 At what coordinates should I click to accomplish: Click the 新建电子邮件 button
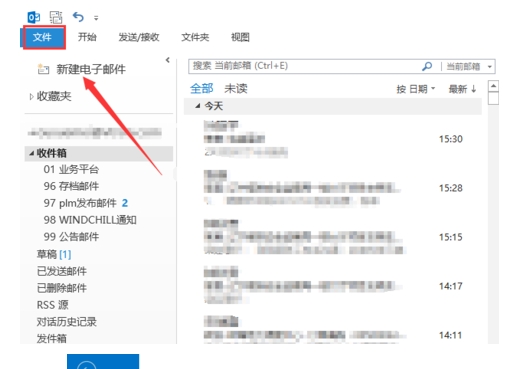click(82, 69)
